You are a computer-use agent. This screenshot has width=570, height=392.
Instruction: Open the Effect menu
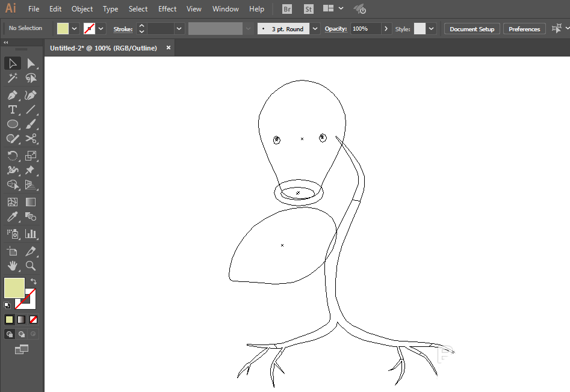pos(167,9)
